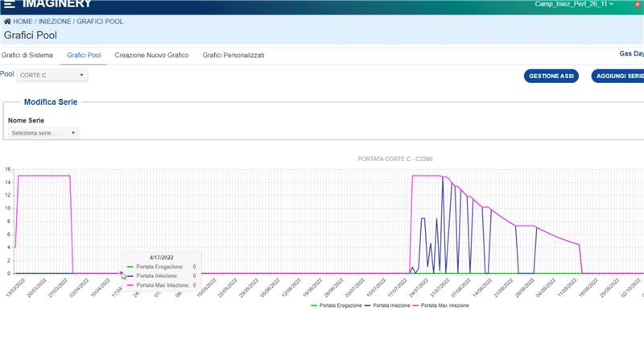The height and width of the screenshot is (361, 644).
Task: Go to HOME breadcrumb link
Action: tap(23, 22)
